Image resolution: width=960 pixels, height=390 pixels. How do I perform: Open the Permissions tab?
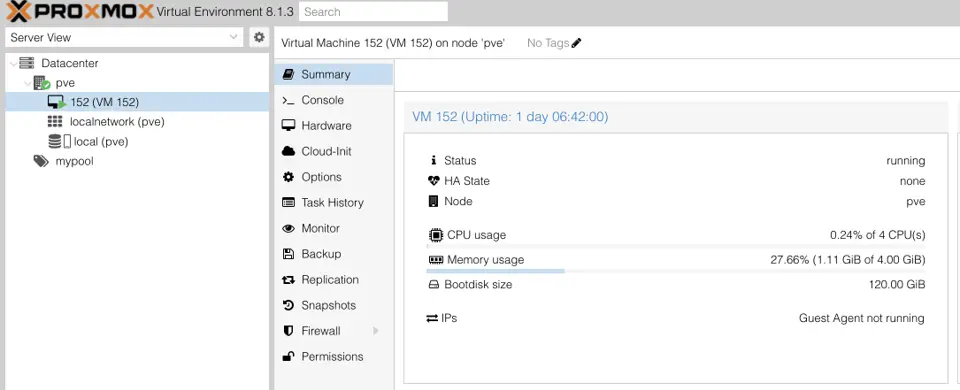(x=334, y=357)
